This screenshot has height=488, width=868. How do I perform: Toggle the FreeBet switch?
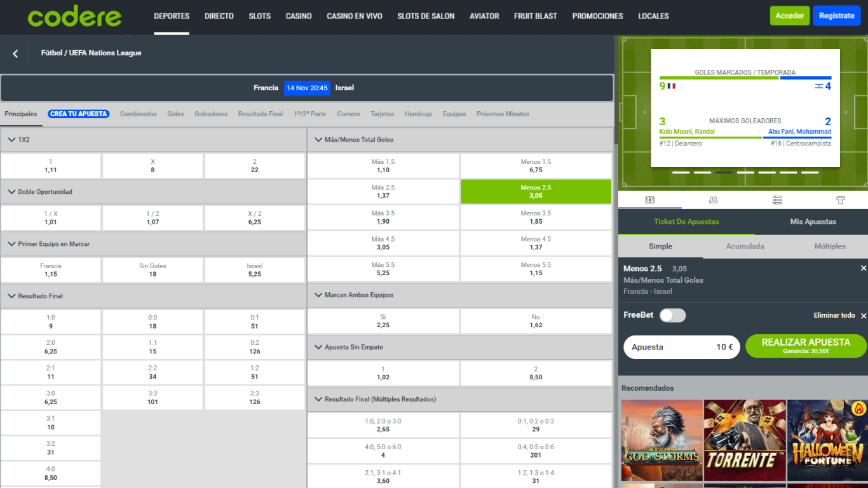[672, 315]
